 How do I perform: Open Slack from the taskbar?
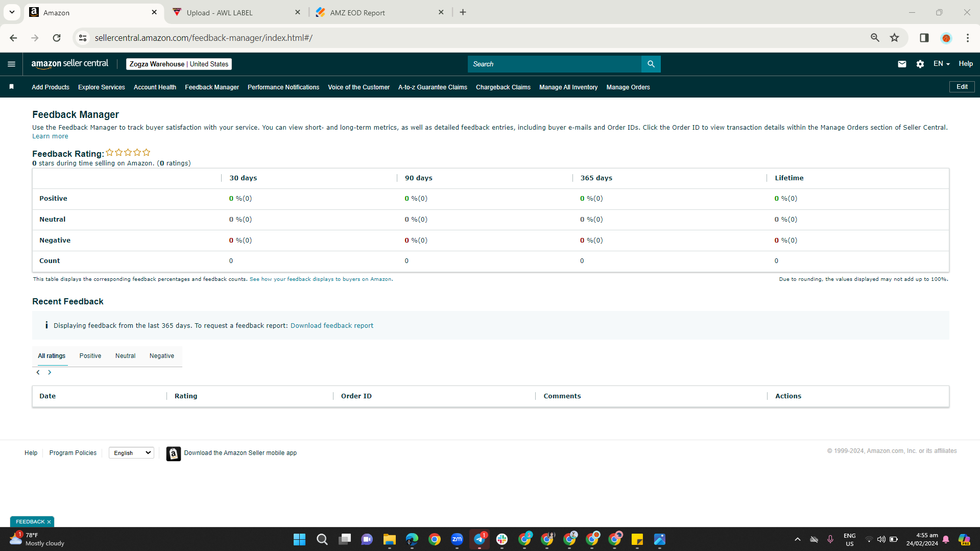(502, 539)
